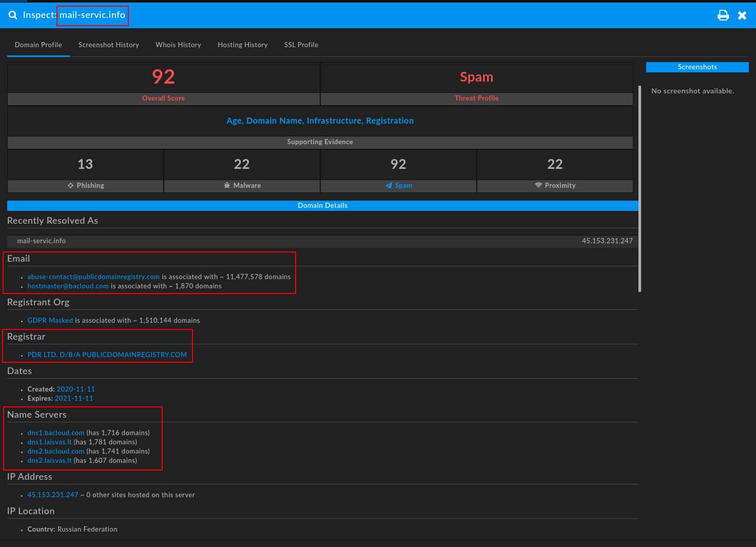Click the Malware bug icon

click(227, 185)
